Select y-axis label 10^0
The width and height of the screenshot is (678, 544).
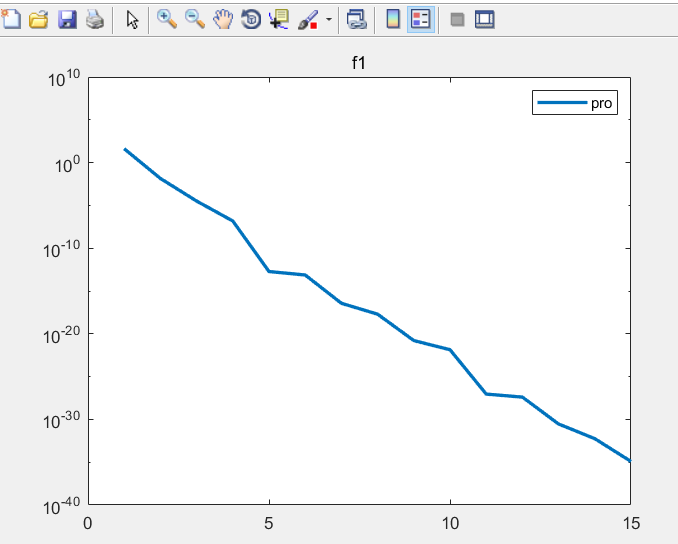67,163
